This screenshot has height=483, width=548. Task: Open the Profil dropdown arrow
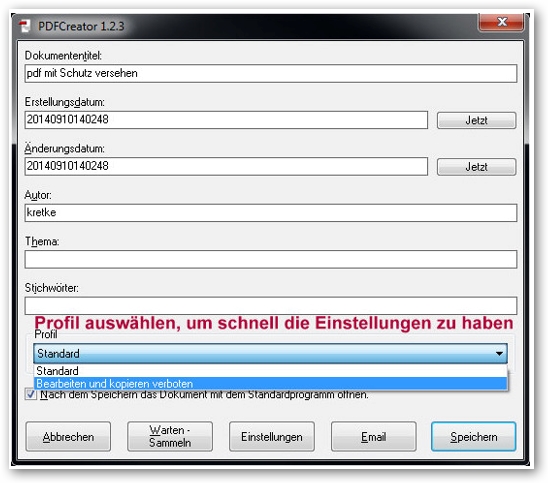click(x=499, y=354)
